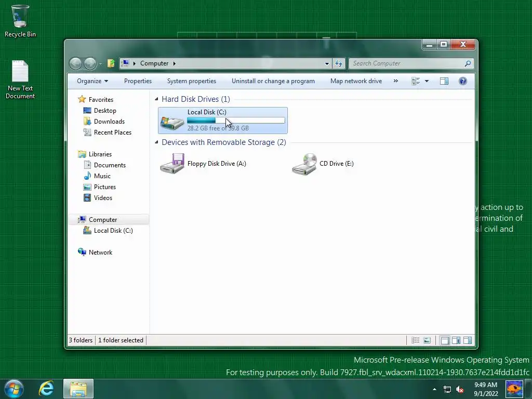Open the Recycle Bin desktop icon

click(x=20, y=21)
